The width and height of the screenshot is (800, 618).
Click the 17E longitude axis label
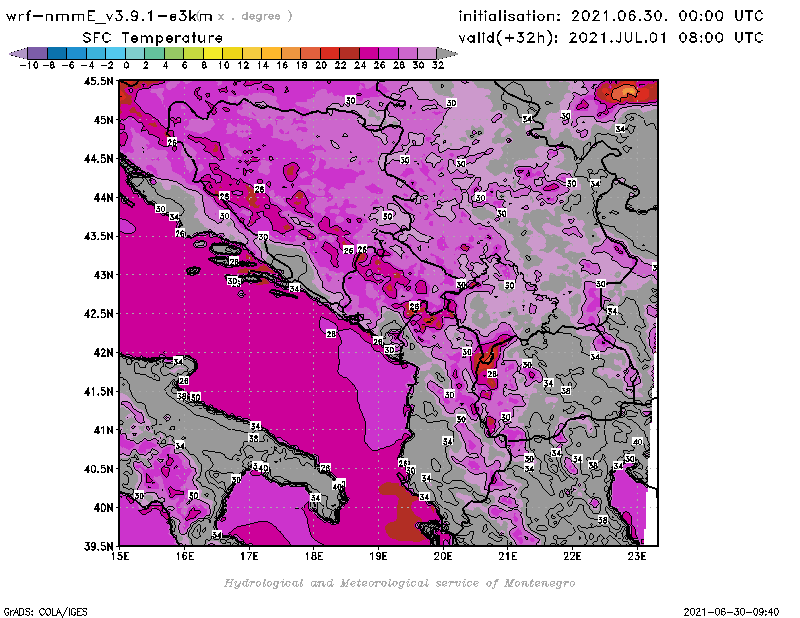[249, 556]
